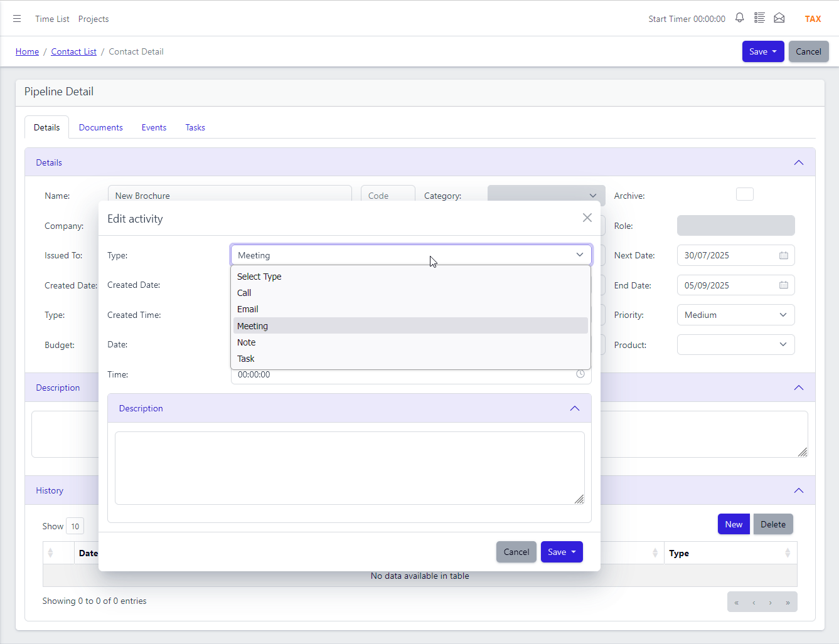Choose Note in the type list
The image size is (839, 644).
click(410, 342)
